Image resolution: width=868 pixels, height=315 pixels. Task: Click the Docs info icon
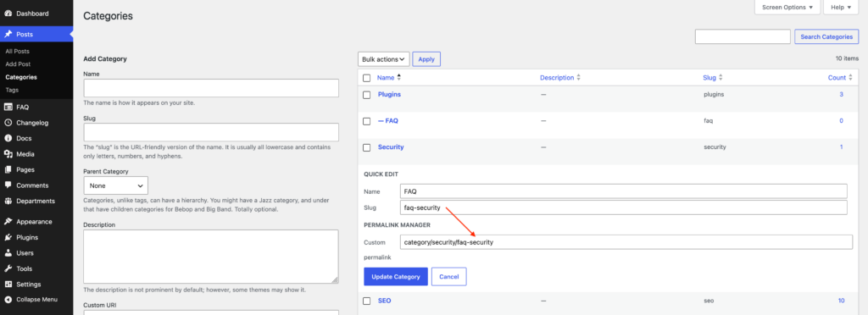(x=8, y=138)
